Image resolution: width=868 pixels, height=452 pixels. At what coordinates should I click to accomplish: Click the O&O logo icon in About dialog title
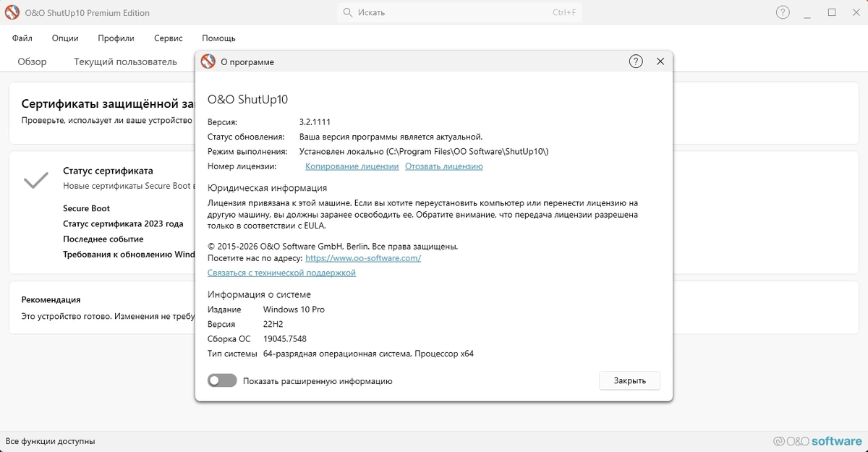pos(208,61)
